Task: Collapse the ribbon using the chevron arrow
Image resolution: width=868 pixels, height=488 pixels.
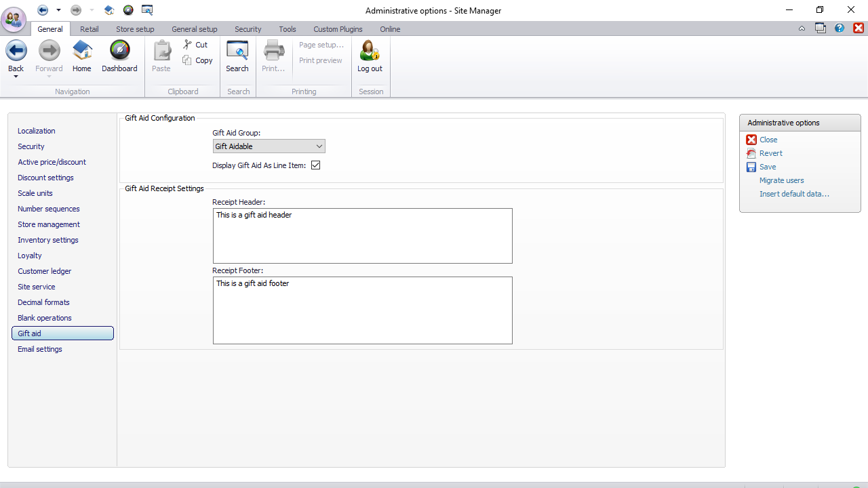Action: [x=802, y=28]
